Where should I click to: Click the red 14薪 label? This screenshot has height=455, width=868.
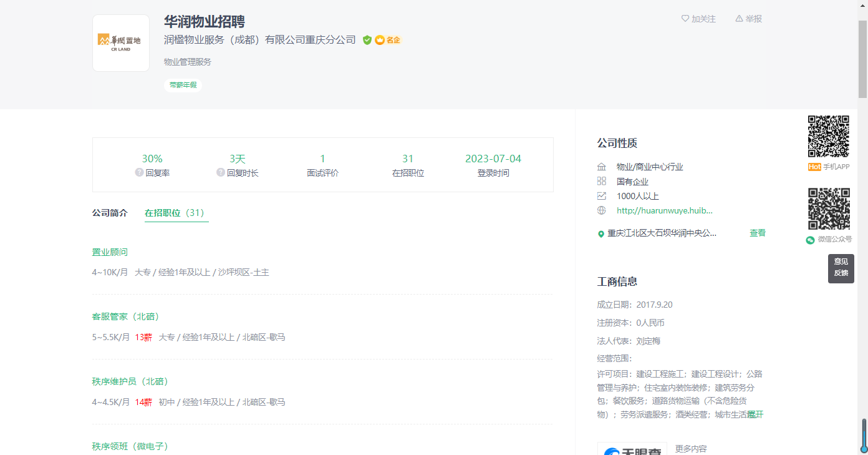143,402
